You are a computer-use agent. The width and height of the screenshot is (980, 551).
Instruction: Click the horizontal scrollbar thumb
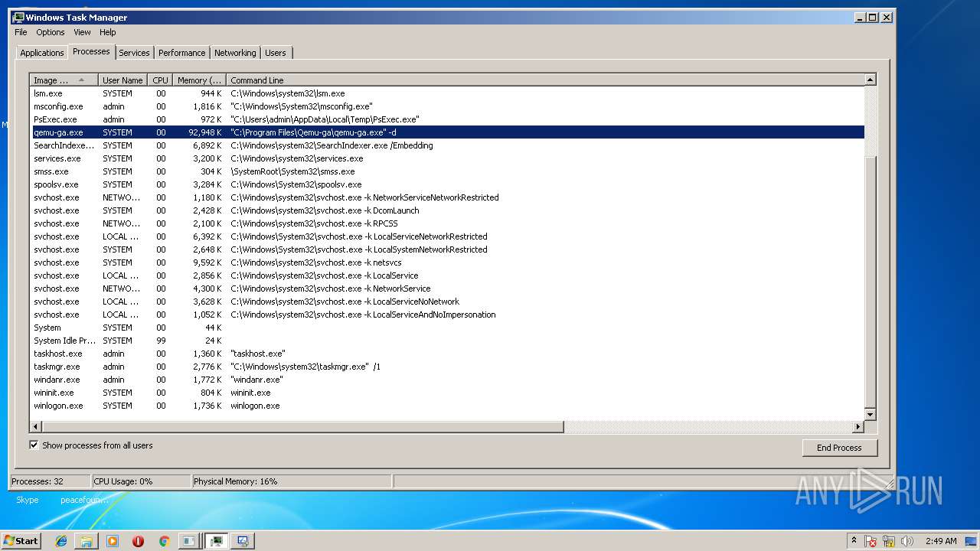[302, 426]
